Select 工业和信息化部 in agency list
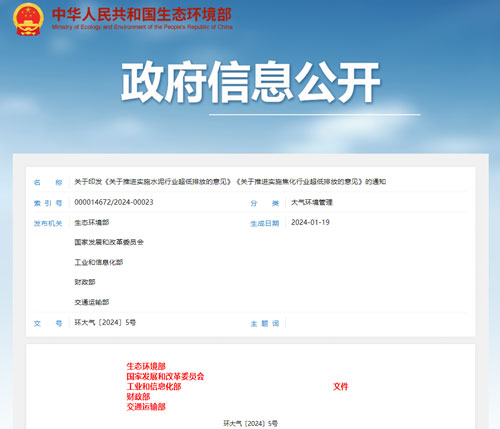 [x=99, y=262]
